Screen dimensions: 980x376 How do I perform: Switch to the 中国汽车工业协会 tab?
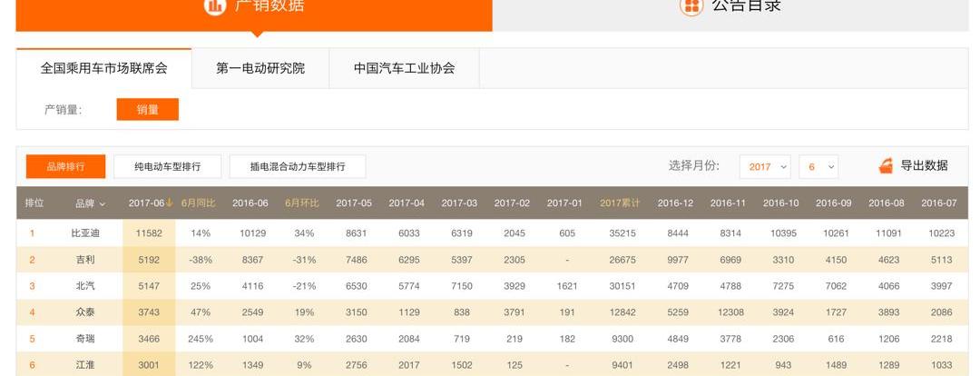405,68
